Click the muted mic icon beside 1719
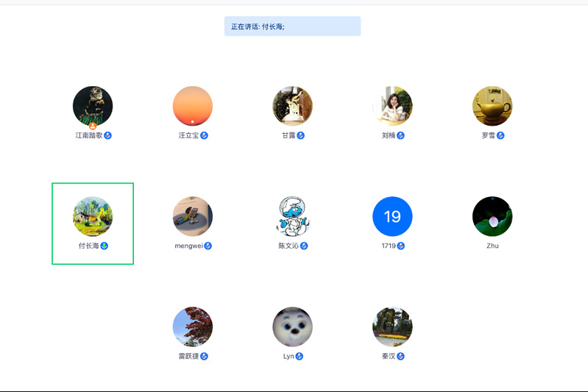Viewport: 588px width, 392px height. [x=401, y=246]
